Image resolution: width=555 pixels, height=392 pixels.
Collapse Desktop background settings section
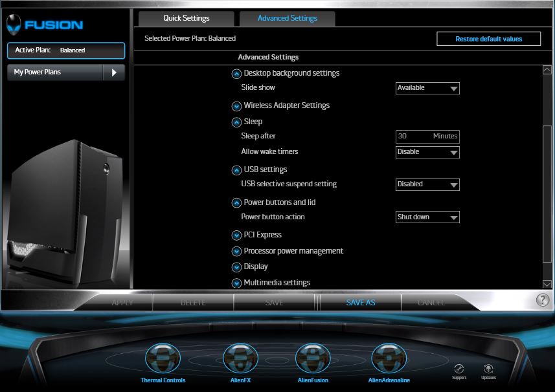coord(236,74)
